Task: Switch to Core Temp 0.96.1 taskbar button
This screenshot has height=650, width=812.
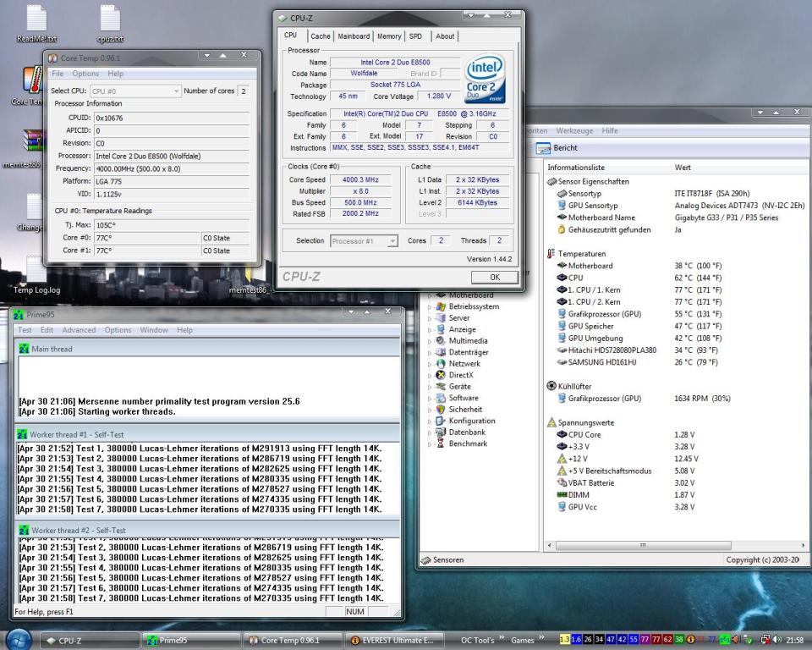Action: (293, 641)
